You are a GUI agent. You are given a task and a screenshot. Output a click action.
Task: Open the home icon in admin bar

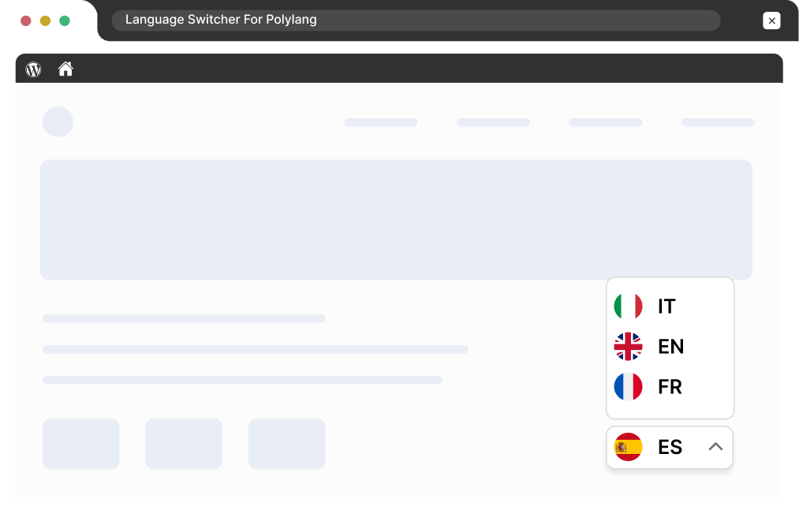[x=65, y=69]
